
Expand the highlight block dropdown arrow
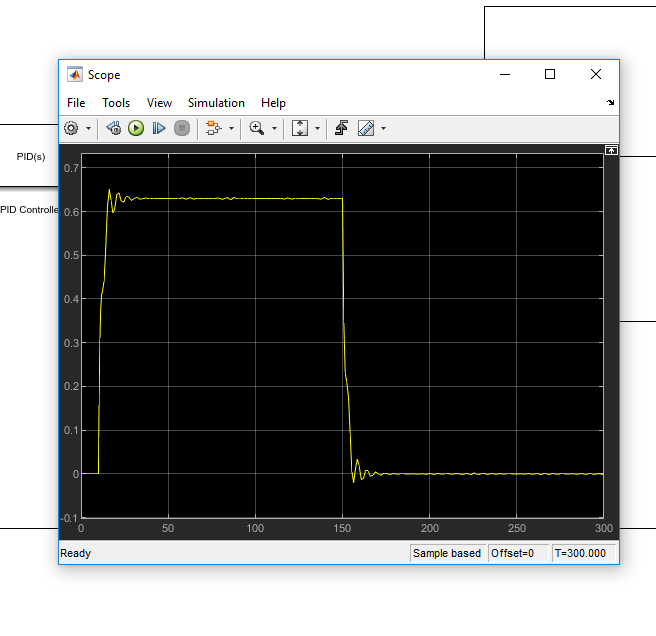coord(231,128)
